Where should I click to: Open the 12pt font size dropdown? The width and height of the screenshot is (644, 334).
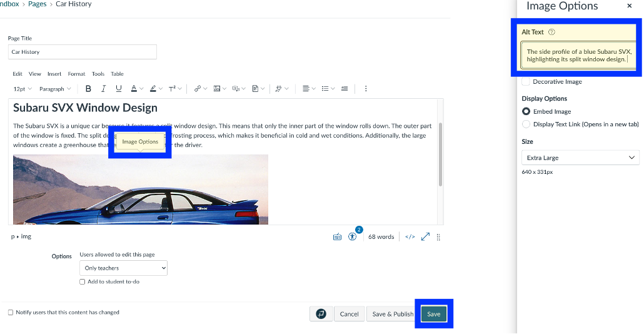point(23,89)
